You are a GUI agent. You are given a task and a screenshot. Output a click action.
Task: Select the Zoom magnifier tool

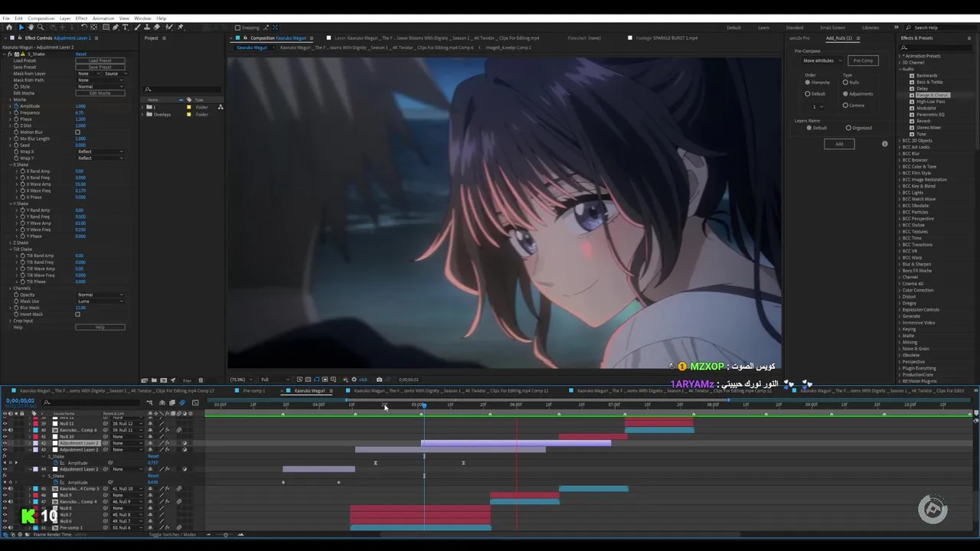click(x=41, y=28)
